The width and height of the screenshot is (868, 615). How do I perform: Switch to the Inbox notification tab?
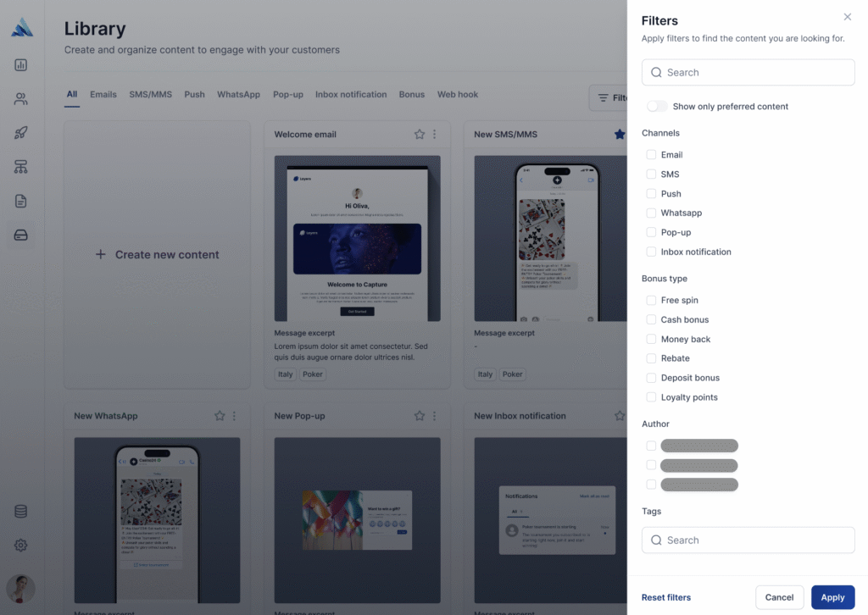(x=351, y=95)
